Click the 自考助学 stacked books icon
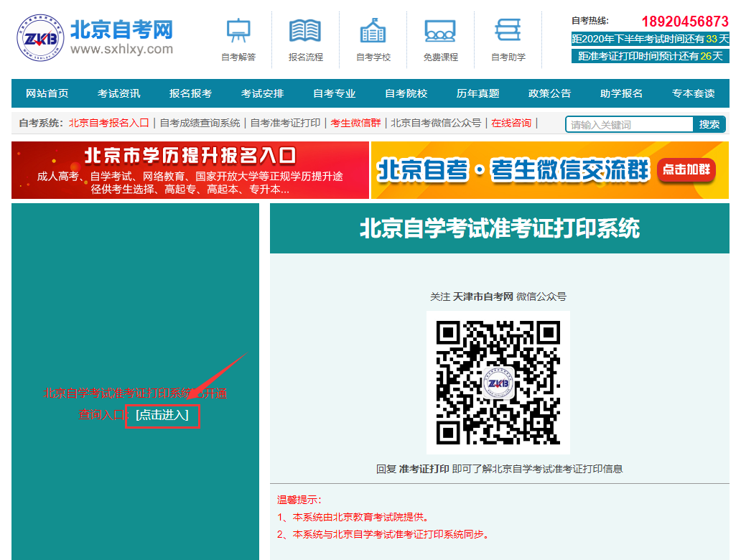This screenshot has width=741, height=560. pyautogui.click(x=508, y=31)
